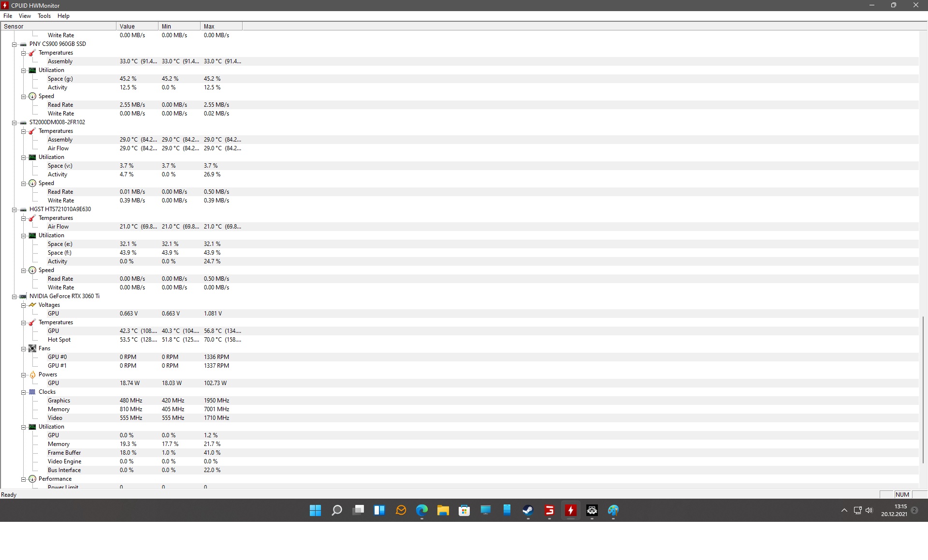Click the PNY CS900 SSD drive icon
Image resolution: width=928 pixels, height=560 pixels.
pos(23,44)
